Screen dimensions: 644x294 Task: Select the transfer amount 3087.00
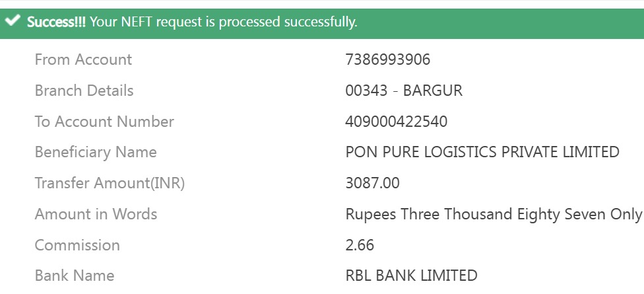(372, 183)
